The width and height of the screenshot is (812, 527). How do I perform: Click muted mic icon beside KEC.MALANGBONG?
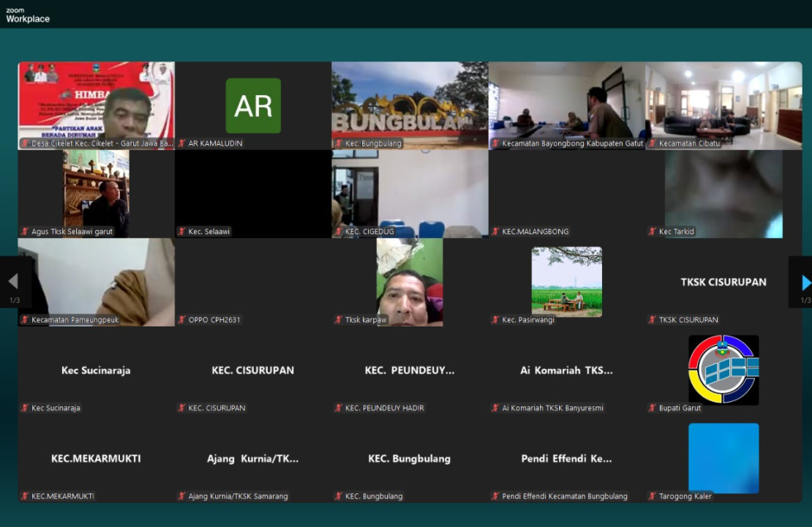pyautogui.click(x=495, y=232)
